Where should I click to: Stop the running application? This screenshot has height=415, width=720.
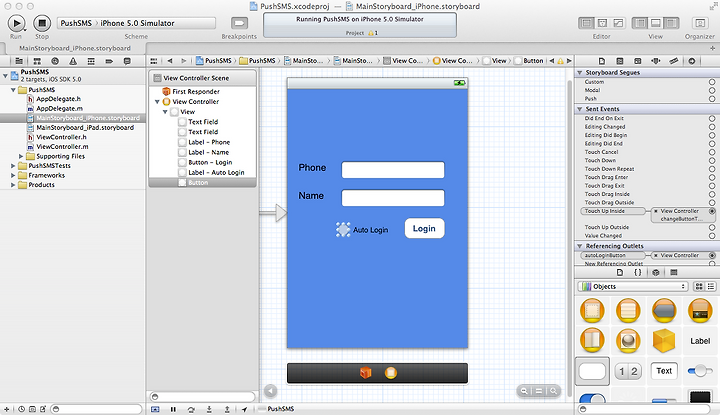pos(42,23)
